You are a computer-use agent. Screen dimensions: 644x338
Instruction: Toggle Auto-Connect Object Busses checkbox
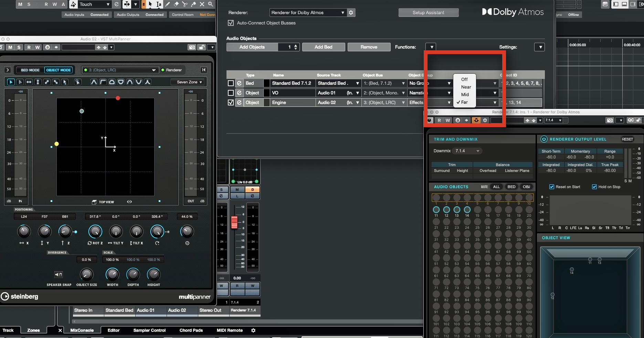click(231, 23)
